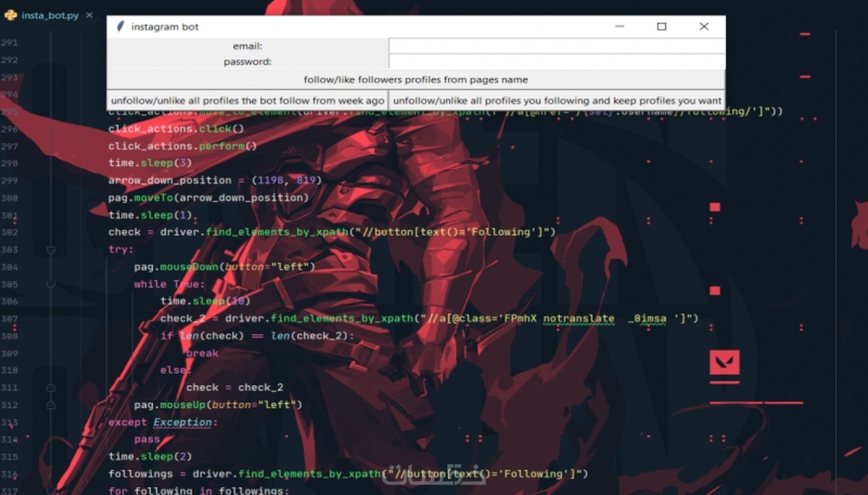This screenshot has height=495, width=868.
Task: Click the 'time.sleep(1)' code line
Action: 150,215
